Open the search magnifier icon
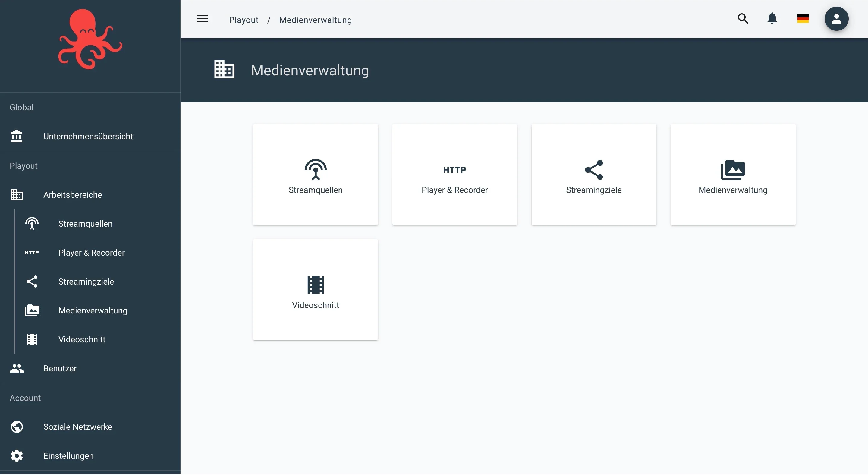This screenshot has width=868, height=475. (x=743, y=18)
